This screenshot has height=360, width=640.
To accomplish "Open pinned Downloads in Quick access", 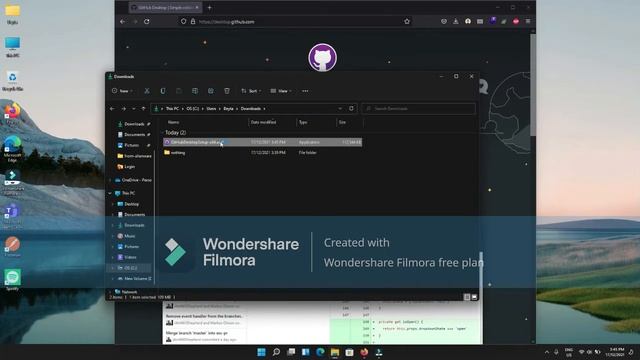I will tap(134, 124).
